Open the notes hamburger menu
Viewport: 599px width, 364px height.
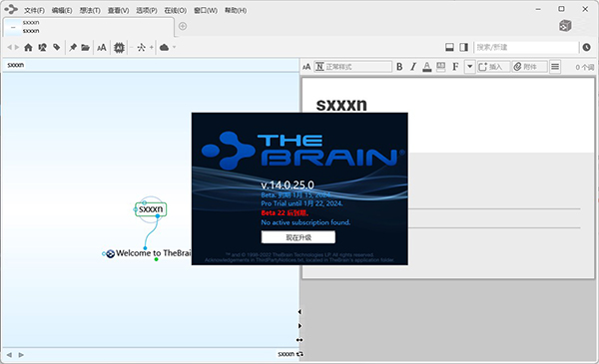coord(555,67)
